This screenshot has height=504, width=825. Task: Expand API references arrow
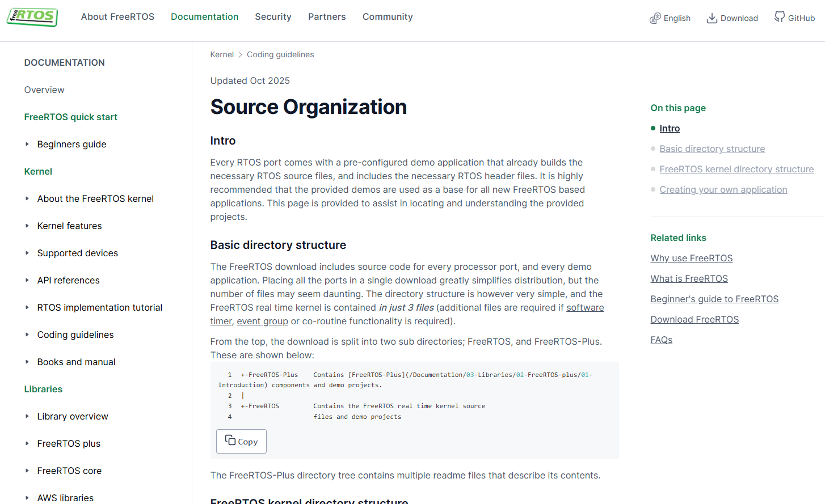point(27,280)
